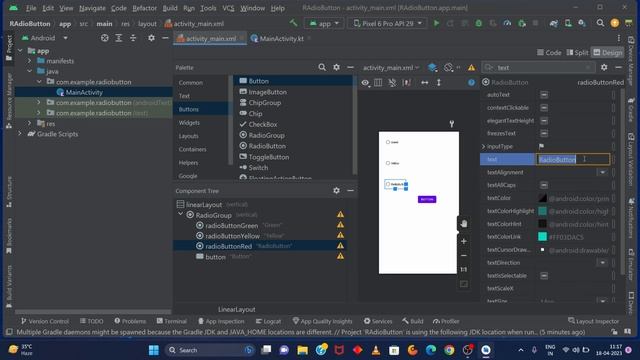Toggle autoText attribute checkbox
This screenshot has width=640, height=360.
[544, 95]
